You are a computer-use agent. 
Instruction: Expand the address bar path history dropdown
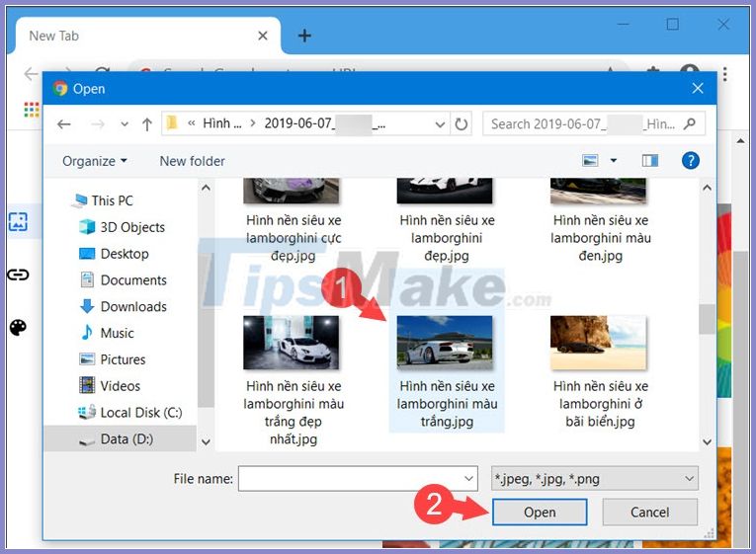[x=440, y=124]
